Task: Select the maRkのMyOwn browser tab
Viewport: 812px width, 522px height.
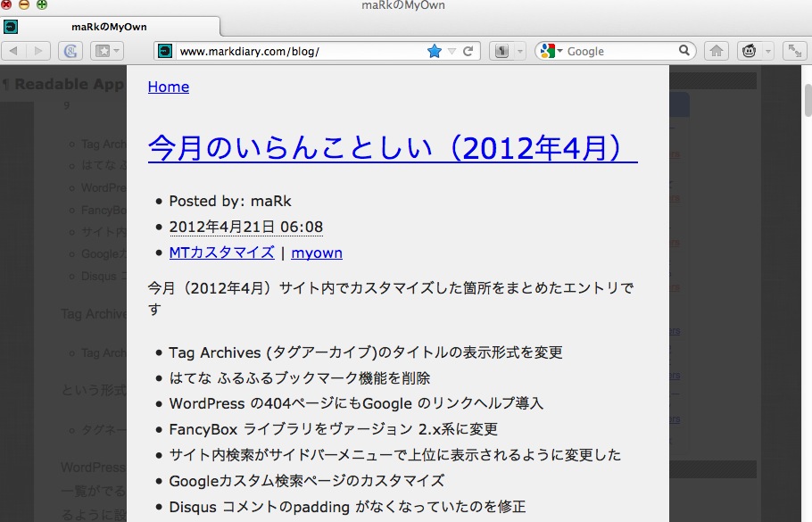Action: click(109, 27)
